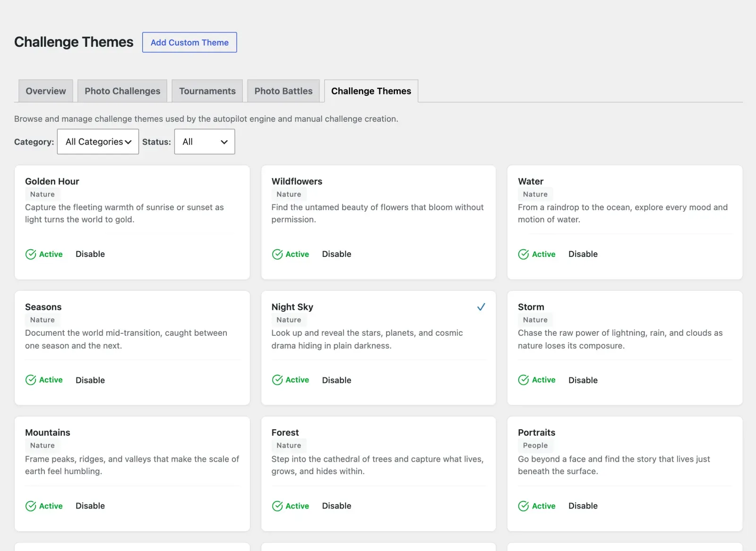
Task: Click the Active check icon on Forest card
Action: [277, 506]
